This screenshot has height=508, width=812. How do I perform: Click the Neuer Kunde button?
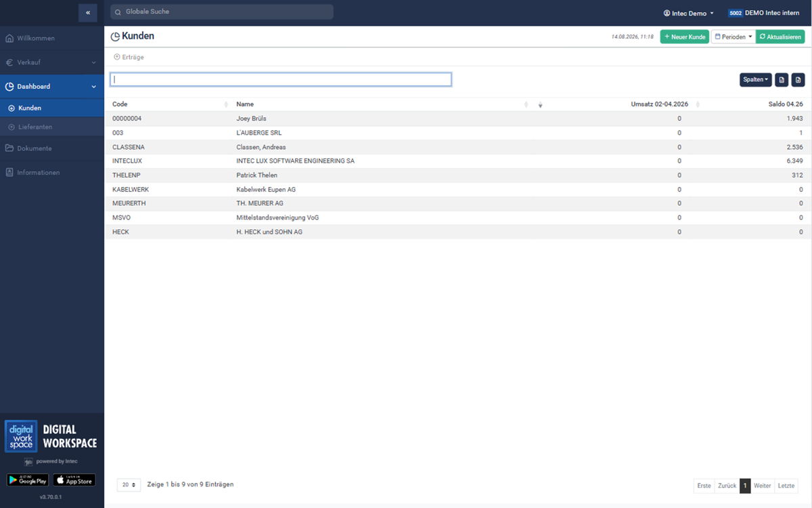(x=685, y=37)
